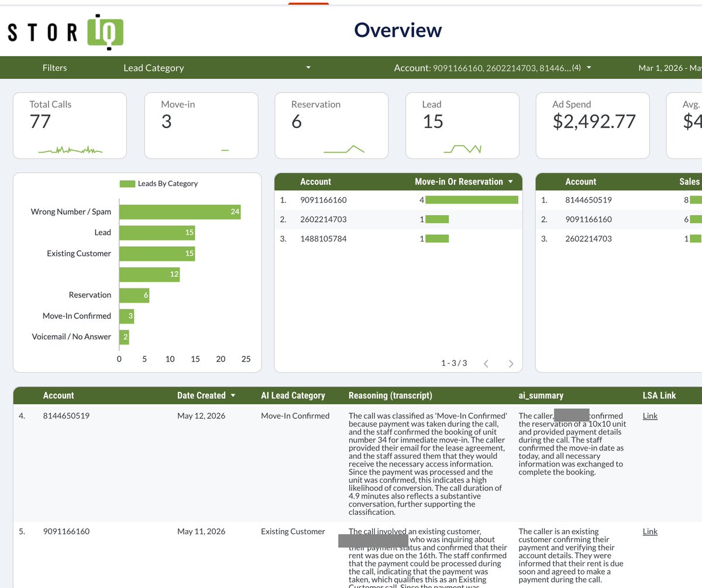Click the Move-In Confirmed category cell in table
Screen dimensions: 702x588
(x=295, y=416)
